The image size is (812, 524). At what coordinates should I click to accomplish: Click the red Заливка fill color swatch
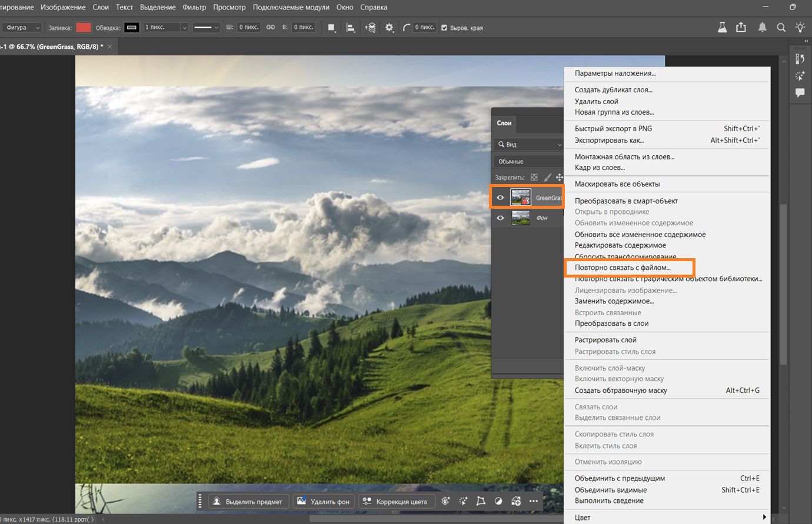84,28
